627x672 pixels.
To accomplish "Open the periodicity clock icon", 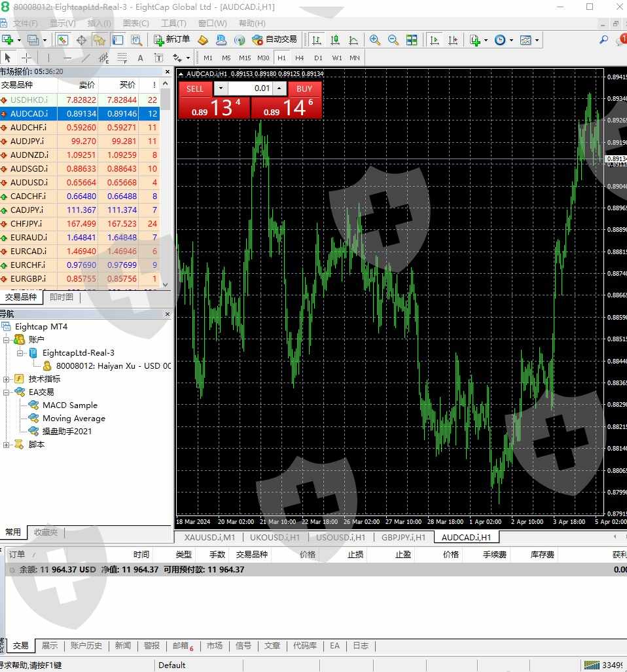I will (500, 40).
